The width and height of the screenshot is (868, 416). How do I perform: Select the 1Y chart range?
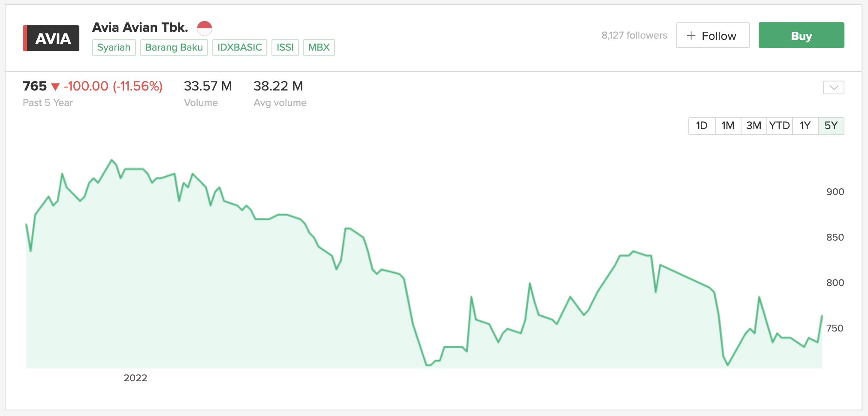click(x=805, y=126)
